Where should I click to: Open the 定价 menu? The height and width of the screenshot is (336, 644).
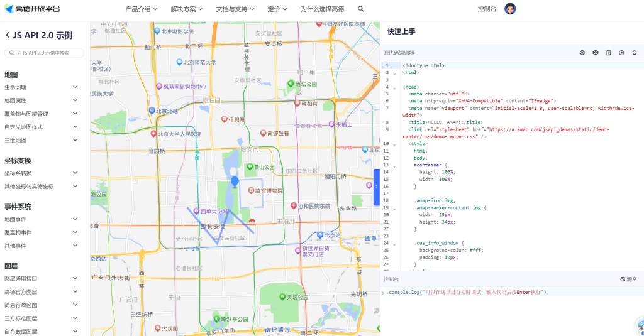tap(277, 9)
